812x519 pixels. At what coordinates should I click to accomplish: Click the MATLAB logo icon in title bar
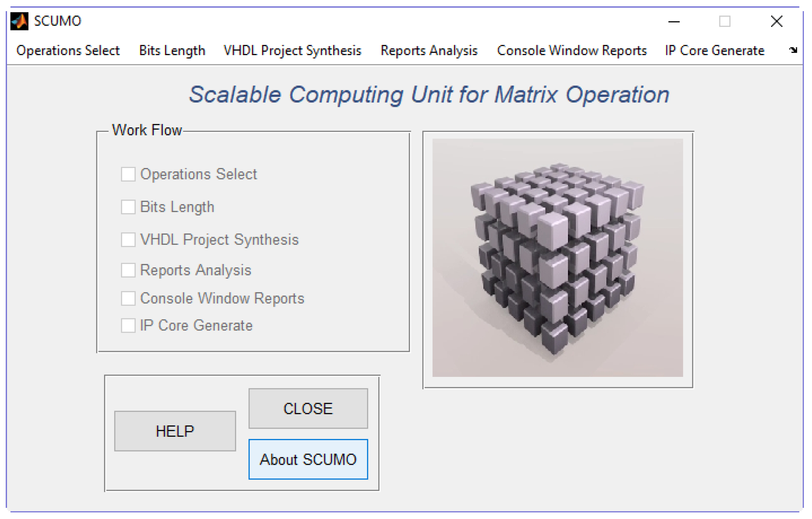point(19,22)
